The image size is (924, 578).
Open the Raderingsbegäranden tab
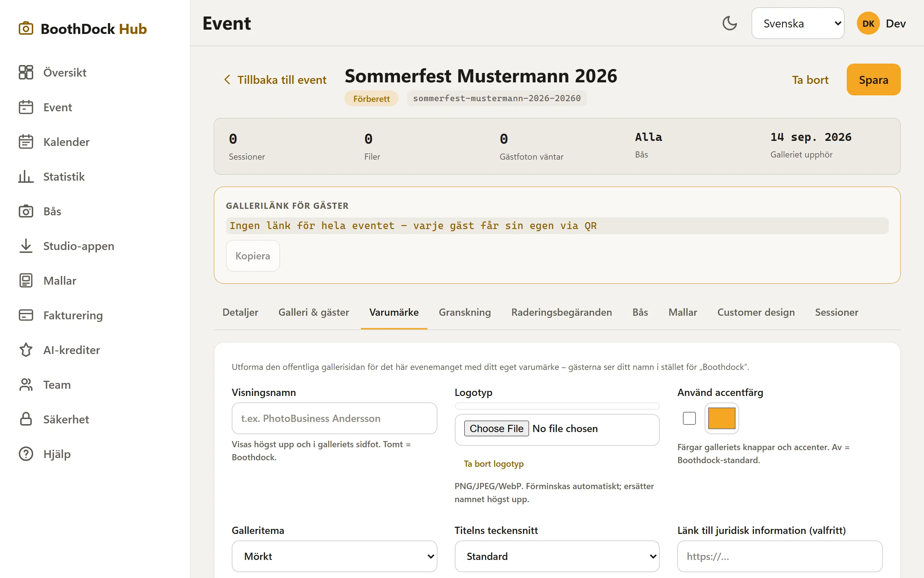[x=561, y=312]
